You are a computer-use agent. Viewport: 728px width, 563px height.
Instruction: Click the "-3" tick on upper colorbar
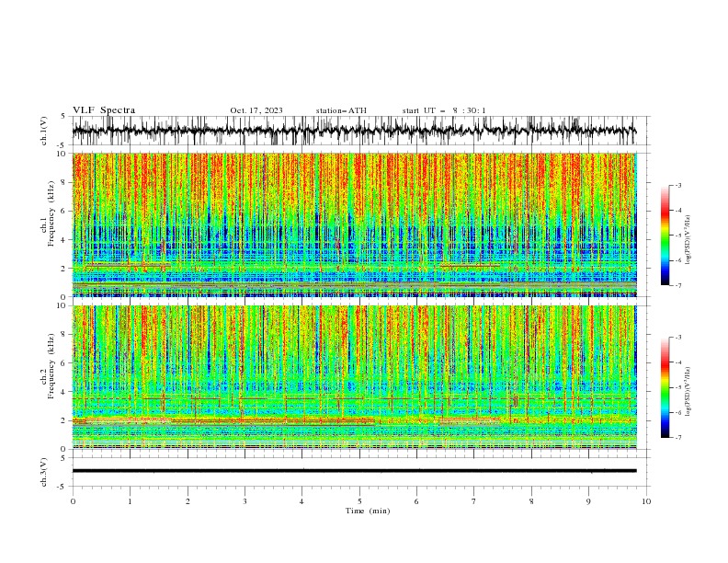678,185
